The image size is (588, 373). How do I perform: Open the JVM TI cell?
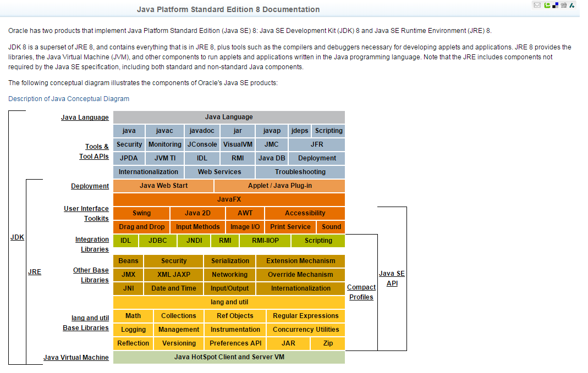coord(164,158)
